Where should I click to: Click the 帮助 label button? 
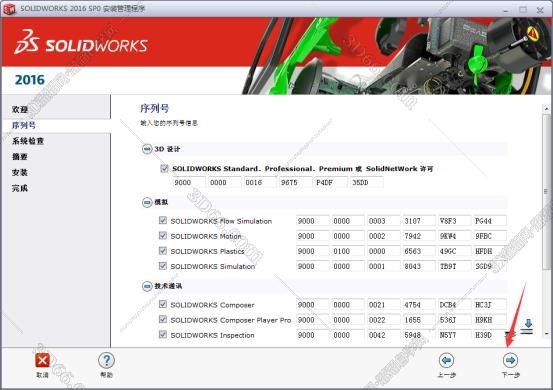pos(106,375)
